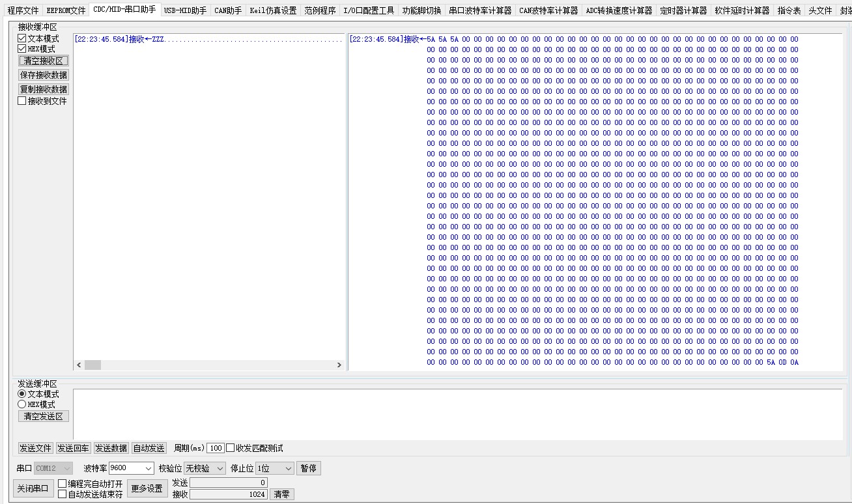Enable 编程完自动打开 checkbox
The height and width of the screenshot is (504, 852).
coord(63,484)
